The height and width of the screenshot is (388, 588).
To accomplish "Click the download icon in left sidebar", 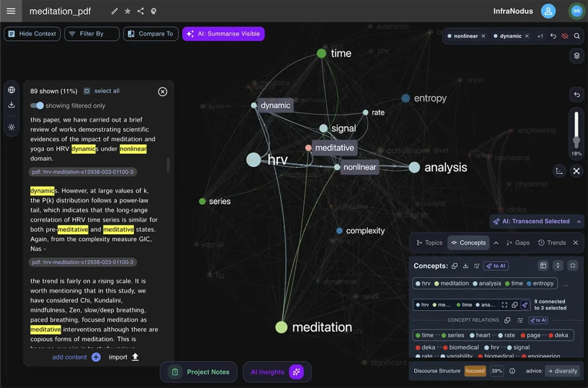I will [x=11, y=105].
